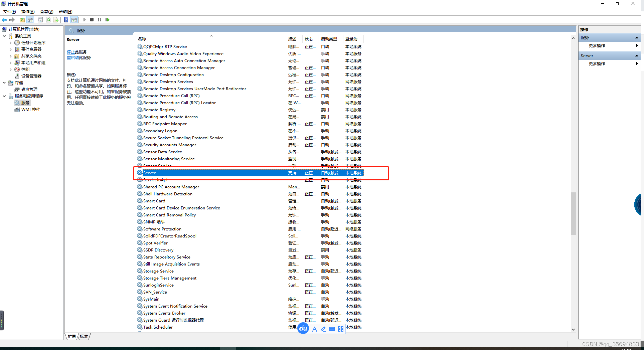Click the Stop service square icon
Screen dimensions: 644x350
pyautogui.click(x=92, y=20)
